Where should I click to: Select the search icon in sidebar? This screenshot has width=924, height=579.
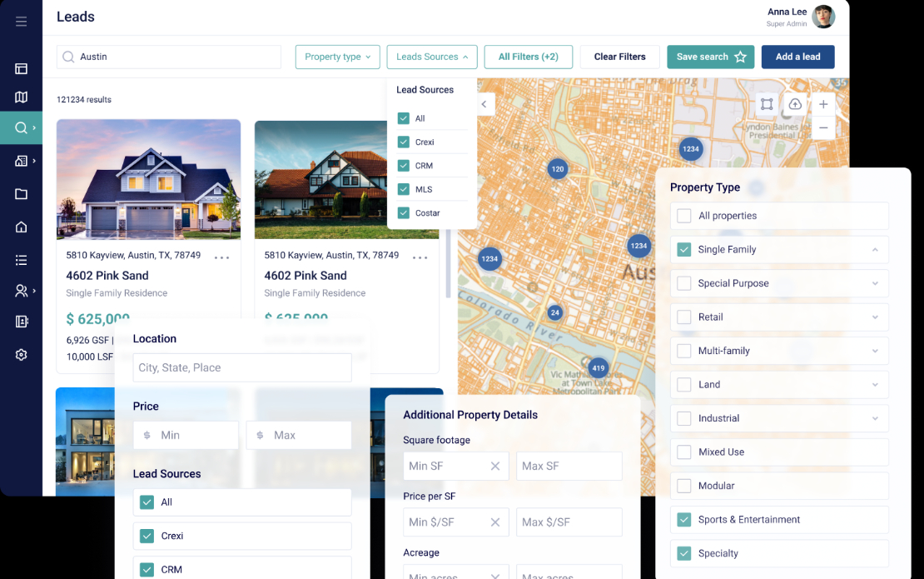click(21, 128)
